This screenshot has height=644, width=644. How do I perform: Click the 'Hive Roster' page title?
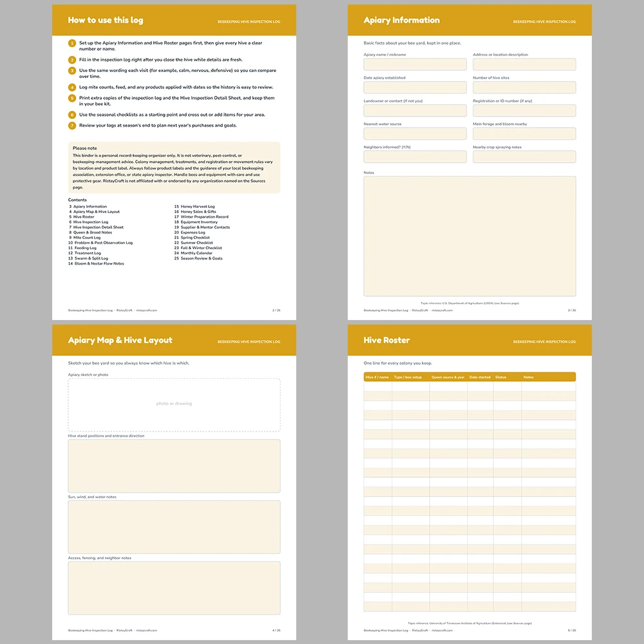(386, 340)
